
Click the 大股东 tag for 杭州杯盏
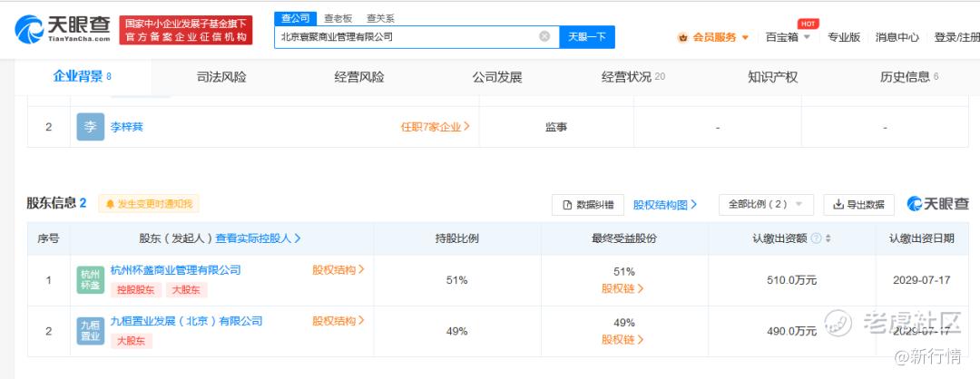tap(186, 290)
